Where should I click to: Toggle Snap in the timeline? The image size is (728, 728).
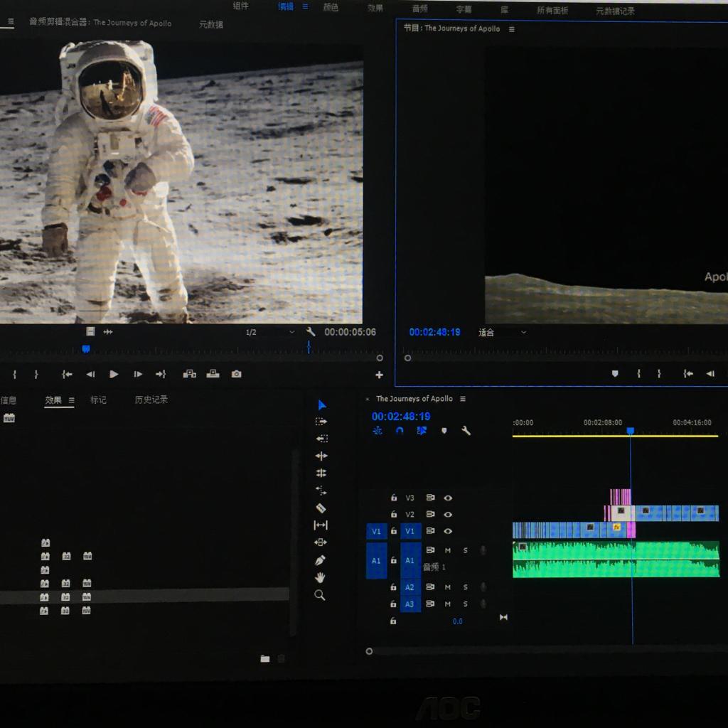coord(400,431)
